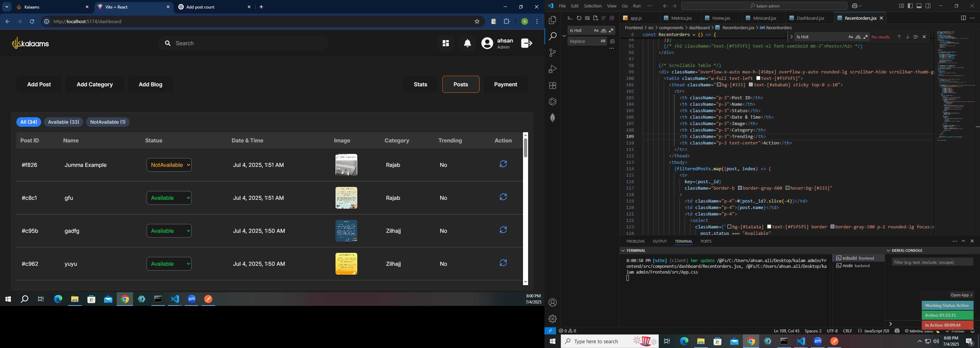Open the Explorer view in VS Code activity bar
The height and width of the screenshot is (348, 980).
[552, 20]
